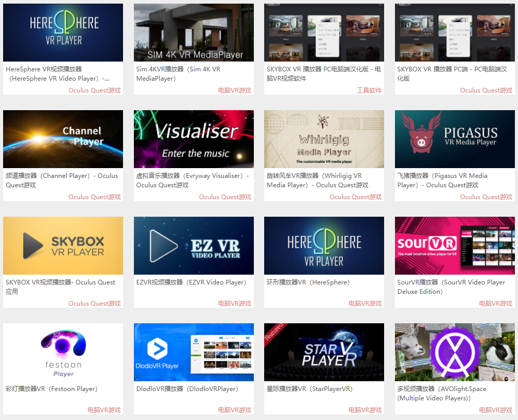518x420 pixels.
Task: Click 电脑VR游戏 tag under 多视频播放器
Action: click(496, 410)
